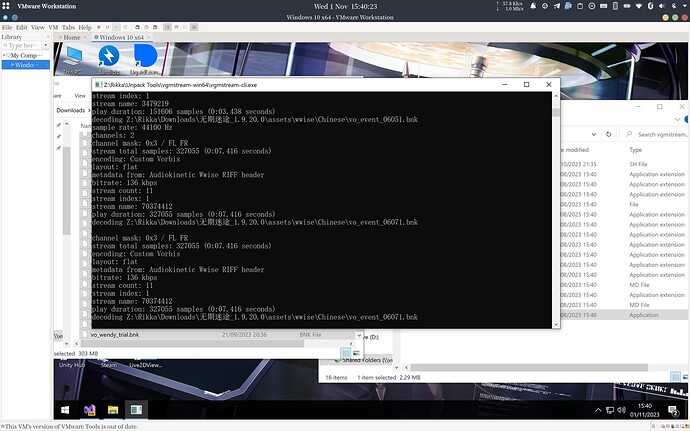The height and width of the screenshot is (431, 690).
Task: Click the Downloads breadcrumb in Explorer
Action: click(x=70, y=110)
